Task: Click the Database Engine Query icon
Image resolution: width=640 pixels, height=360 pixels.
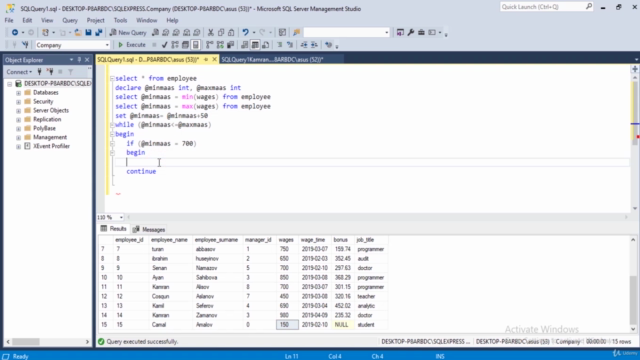Action: tap(156, 32)
